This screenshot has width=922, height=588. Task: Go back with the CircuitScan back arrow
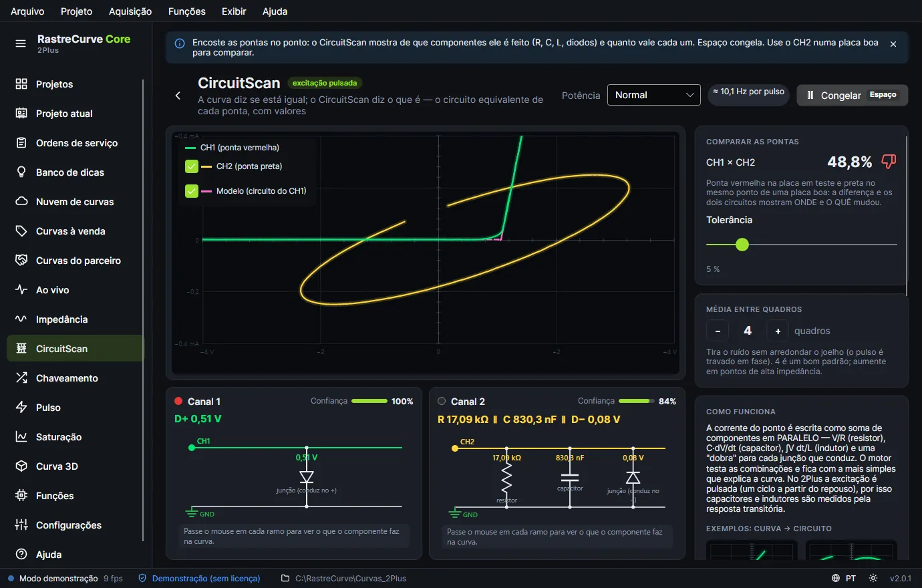178,96
